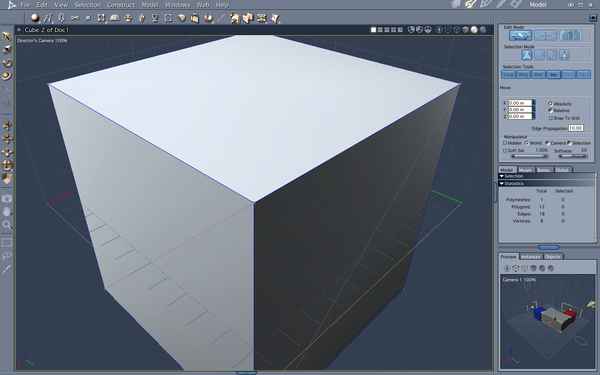The image size is (600, 375).
Task: Click the Loop selection tool button
Action: pos(509,75)
